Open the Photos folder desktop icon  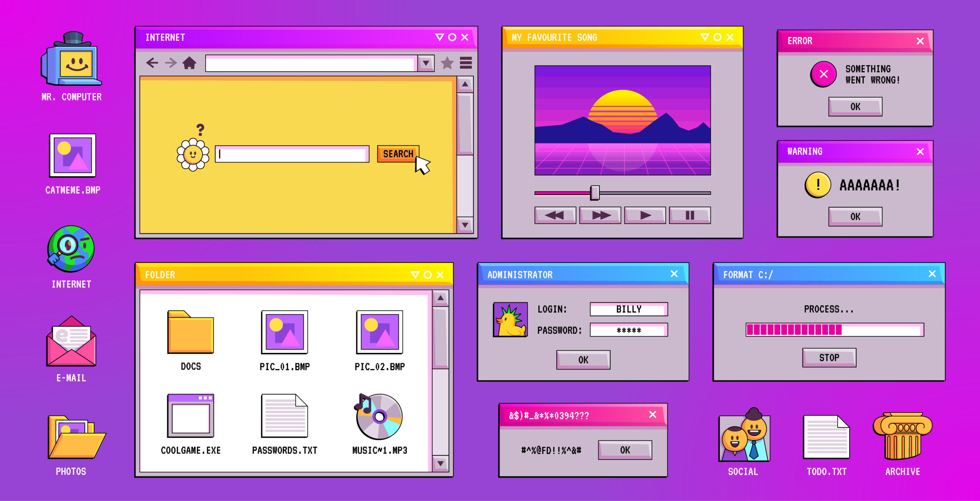(x=77, y=437)
